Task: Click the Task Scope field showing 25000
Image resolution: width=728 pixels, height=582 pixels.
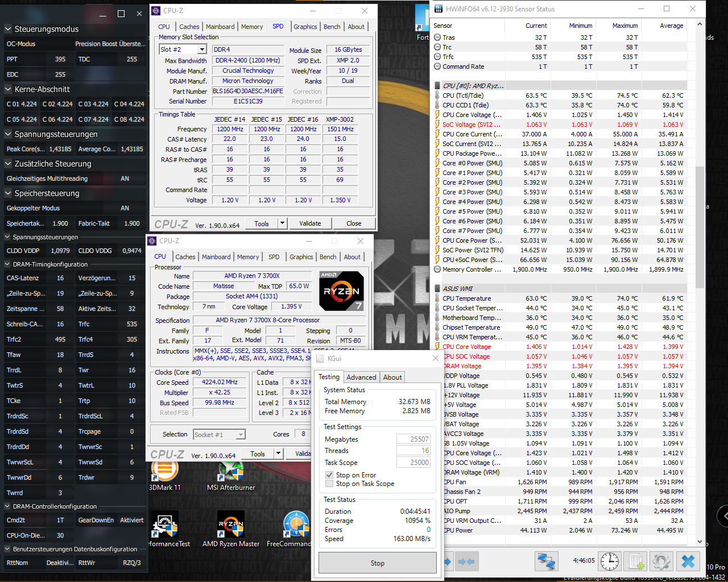Action: (x=413, y=463)
